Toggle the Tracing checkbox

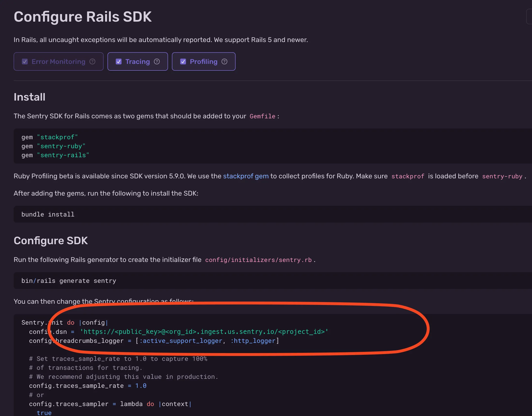[119, 62]
